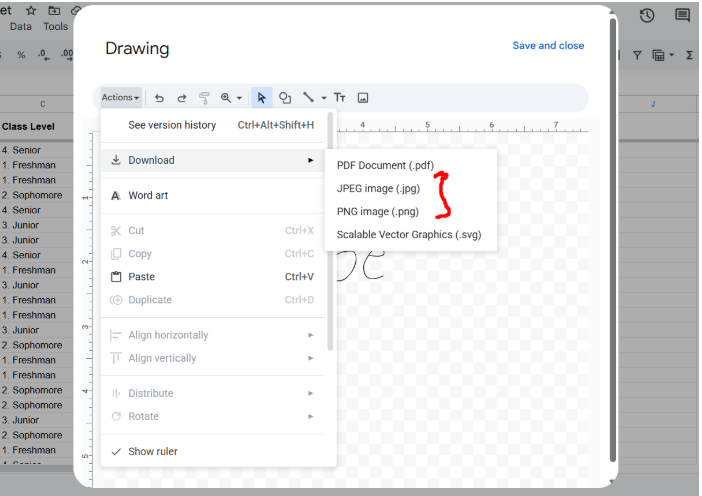Image resolution: width=702 pixels, height=496 pixels.
Task: Expand the Zoom dropdown
Action: pos(239,98)
